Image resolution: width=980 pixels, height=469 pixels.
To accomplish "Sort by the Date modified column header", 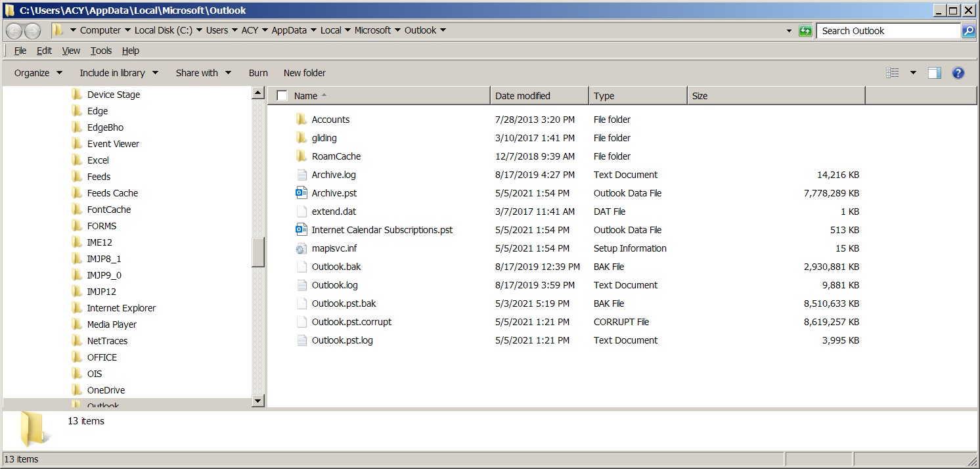I will click(539, 96).
